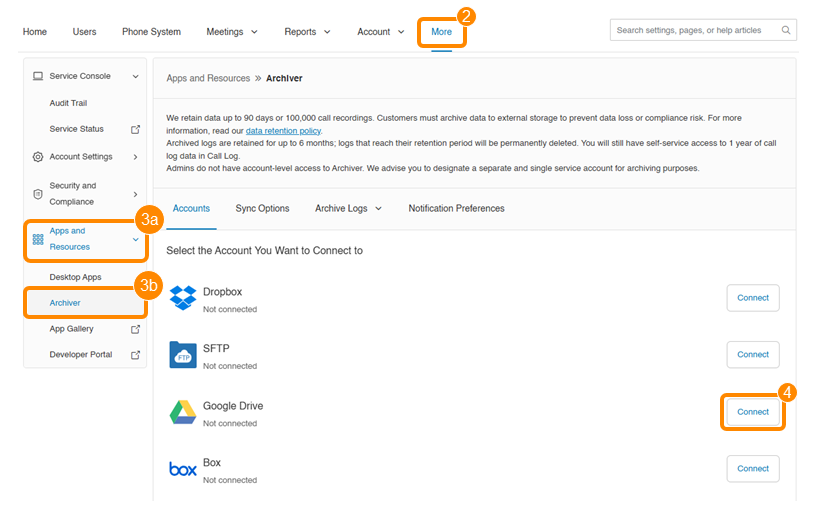Click the Google Drive logo icon
Viewport: 815px width, 518px height.
pyautogui.click(x=182, y=412)
